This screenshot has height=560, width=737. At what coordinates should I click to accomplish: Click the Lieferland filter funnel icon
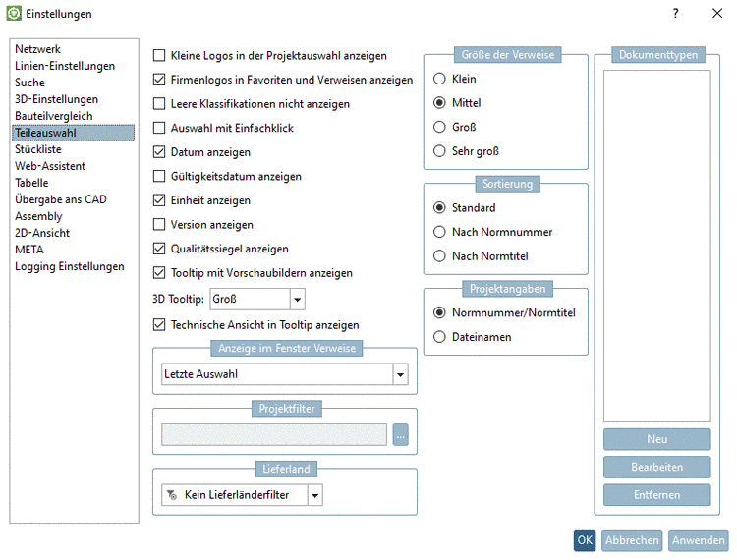coord(172,495)
